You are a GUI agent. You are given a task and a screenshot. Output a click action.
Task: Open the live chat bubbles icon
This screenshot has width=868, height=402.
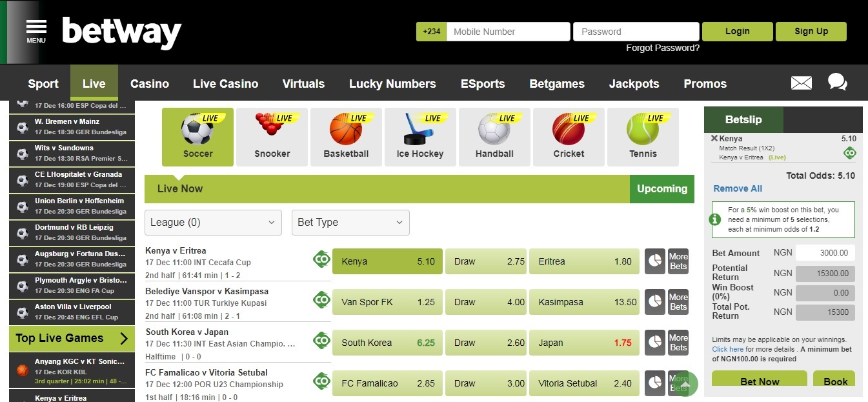tap(837, 83)
